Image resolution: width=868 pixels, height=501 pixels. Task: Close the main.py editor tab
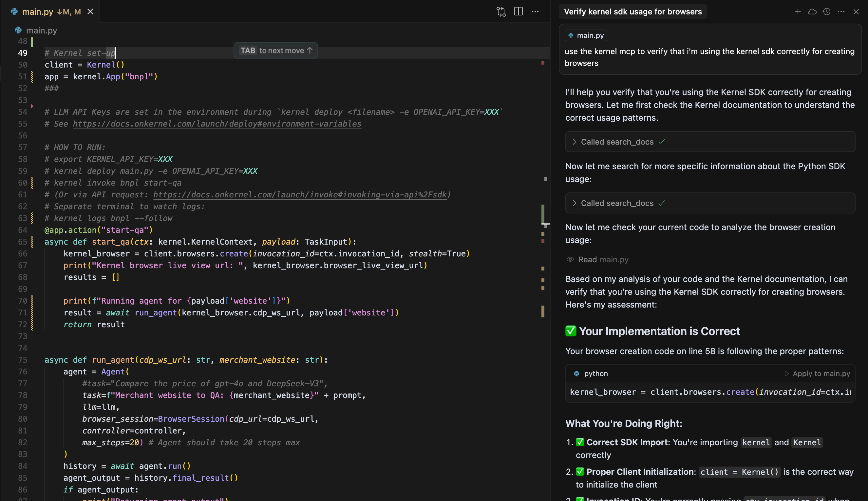[x=90, y=12]
